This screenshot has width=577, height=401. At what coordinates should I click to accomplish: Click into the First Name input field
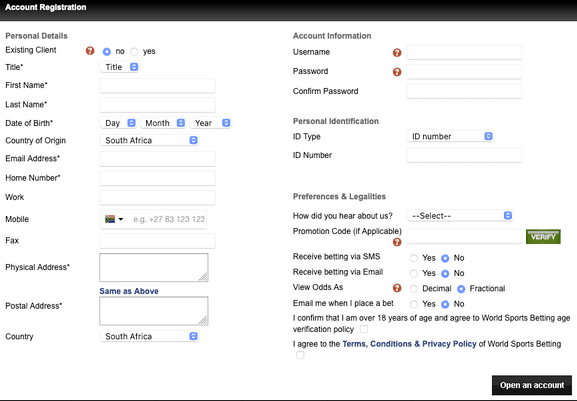157,86
